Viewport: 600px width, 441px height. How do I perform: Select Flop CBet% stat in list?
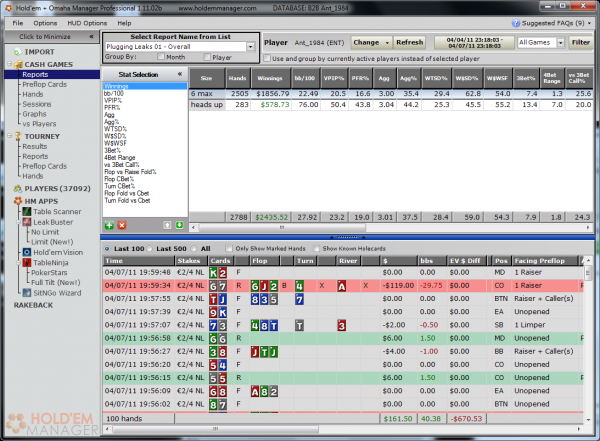(x=119, y=179)
